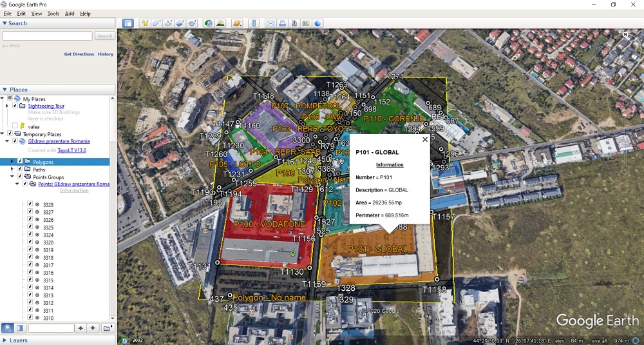Viewport: 644px width, 345px height.
Task: Collapse the Search panel header arrow
Action: (5, 23)
